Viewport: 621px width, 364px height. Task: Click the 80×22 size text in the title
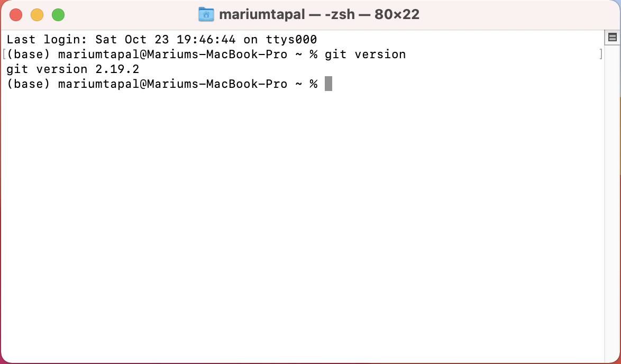(x=397, y=15)
